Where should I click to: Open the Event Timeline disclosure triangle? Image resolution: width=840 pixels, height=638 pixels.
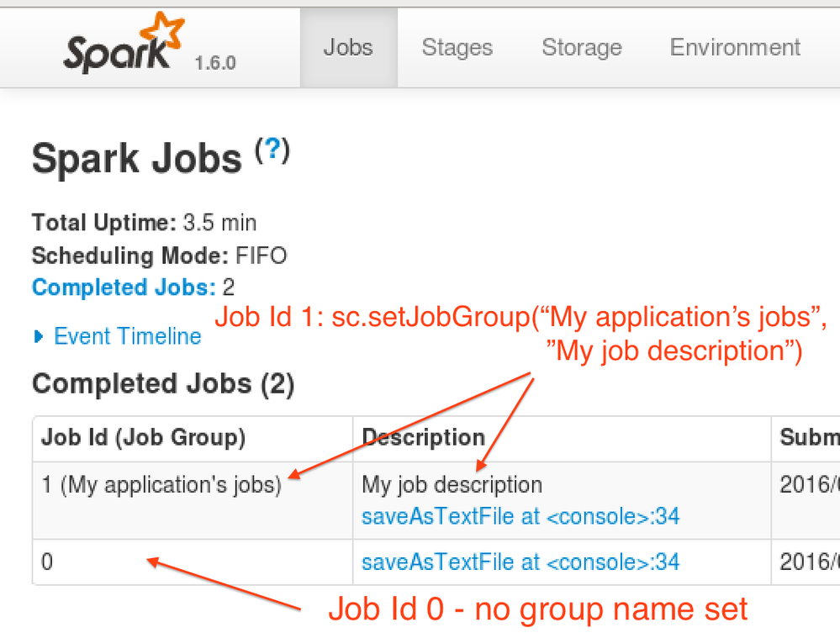(39, 336)
